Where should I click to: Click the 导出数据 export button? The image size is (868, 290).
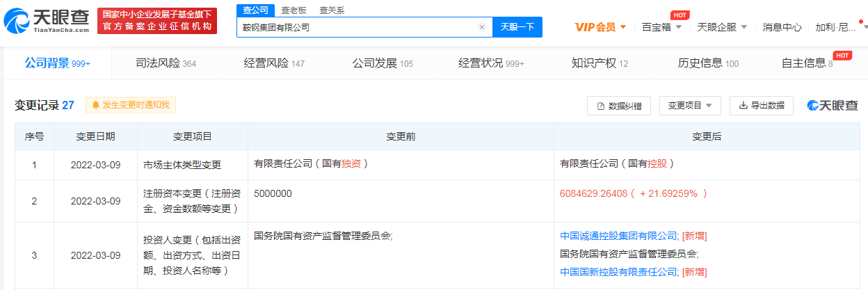point(762,106)
